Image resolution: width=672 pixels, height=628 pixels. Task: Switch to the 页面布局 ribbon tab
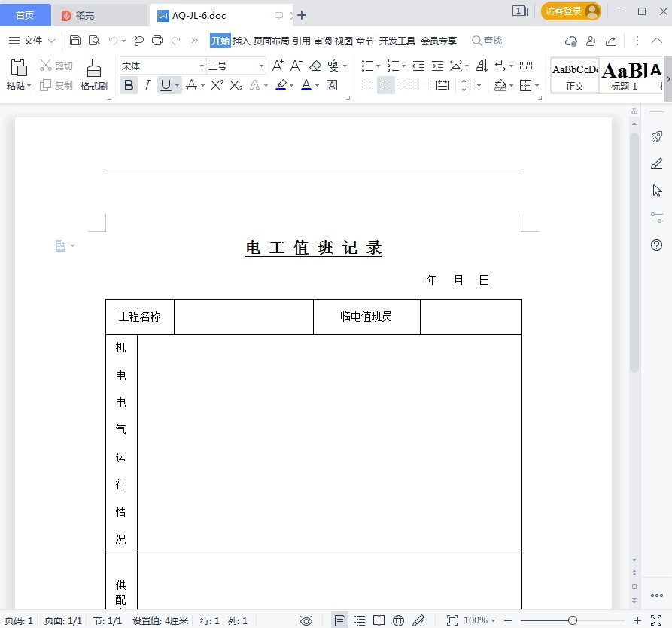coord(272,41)
